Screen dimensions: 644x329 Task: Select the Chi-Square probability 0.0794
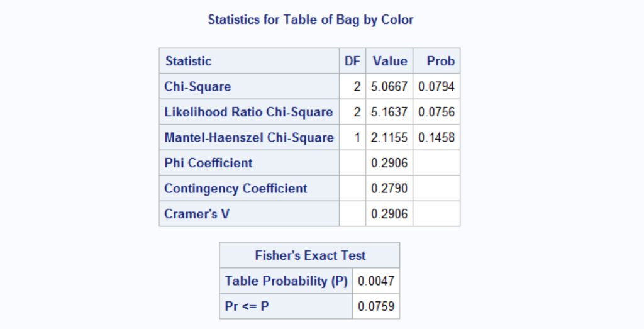436,87
